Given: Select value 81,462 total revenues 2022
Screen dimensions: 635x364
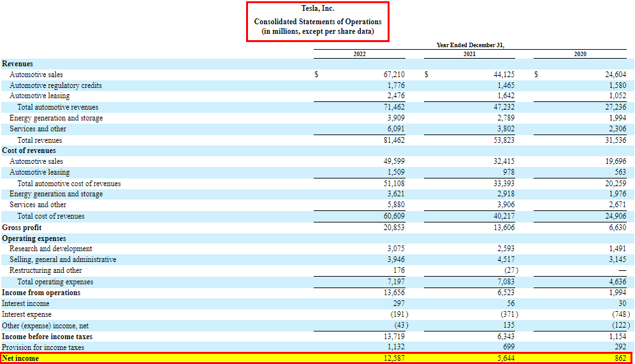Looking at the screenshot, I should click(x=393, y=140).
